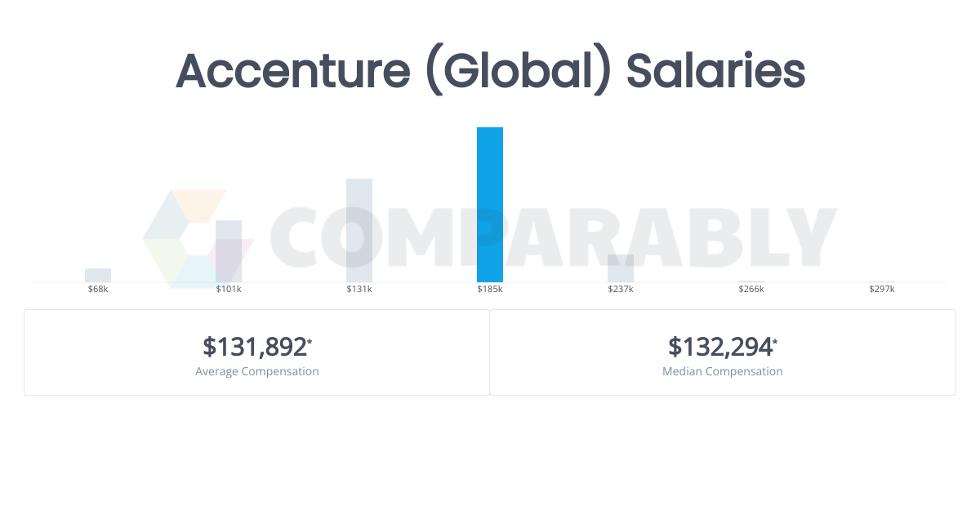Click the $185k axis label
This screenshot has height=514, width=980.
point(490,289)
